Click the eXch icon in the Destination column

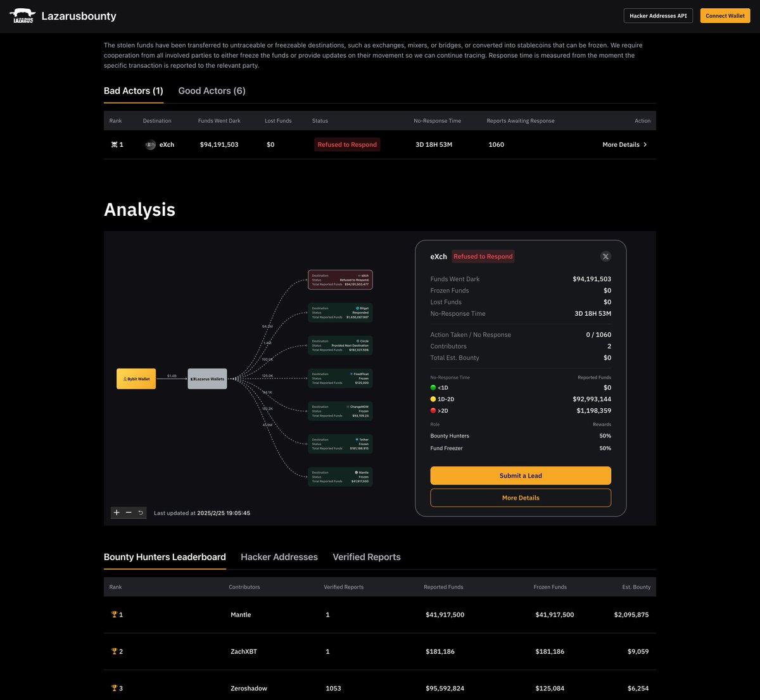(x=151, y=144)
